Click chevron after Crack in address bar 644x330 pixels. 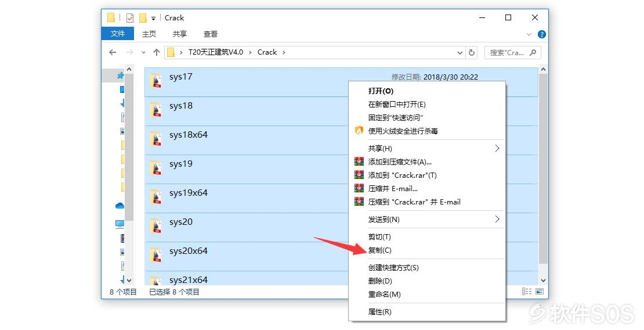click(x=284, y=52)
